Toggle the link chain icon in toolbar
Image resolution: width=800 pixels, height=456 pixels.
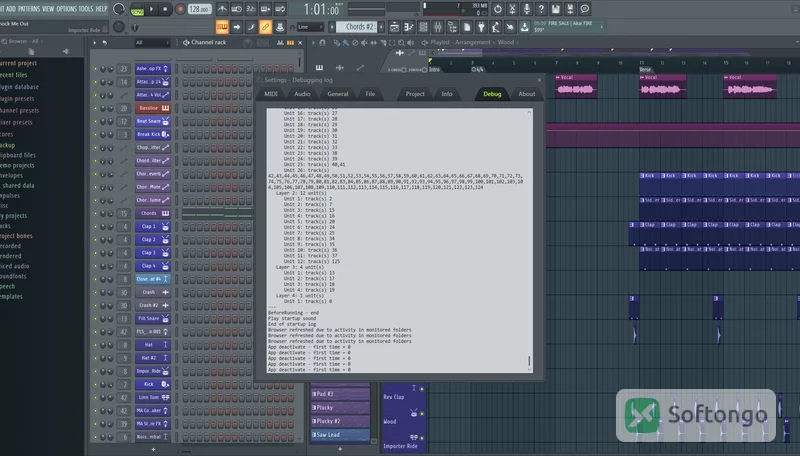[x=265, y=27]
